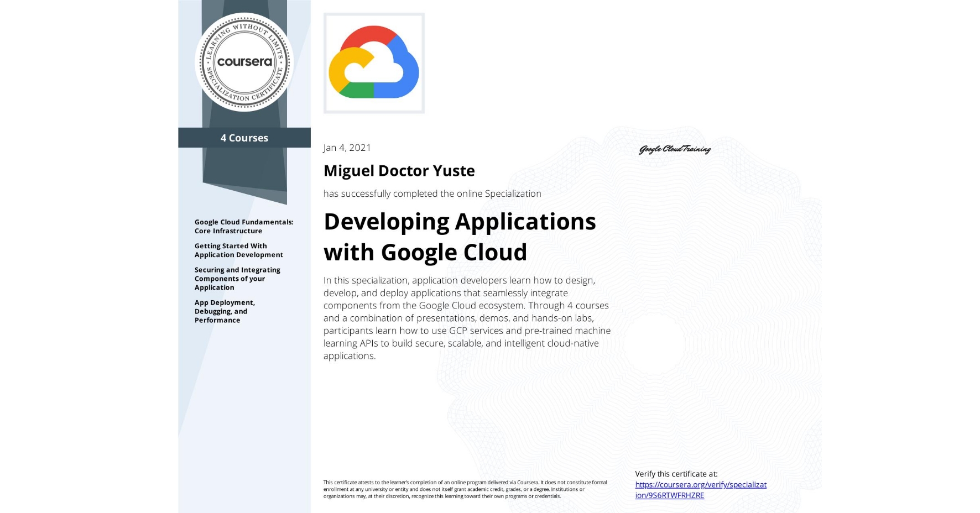Select the Getting Started With Application Development course
980x513 pixels.
[239, 250]
